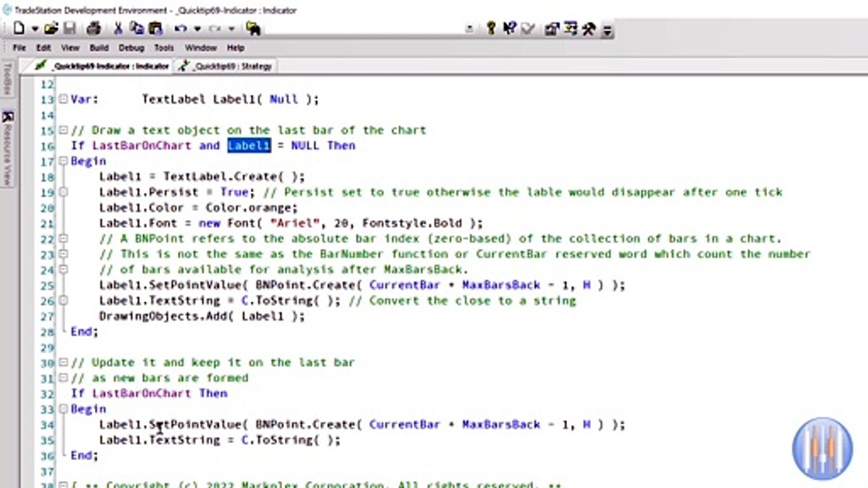Image resolution: width=868 pixels, height=488 pixels.
Task: Open the small dropdown left of key icon
Action: point(469,29)
